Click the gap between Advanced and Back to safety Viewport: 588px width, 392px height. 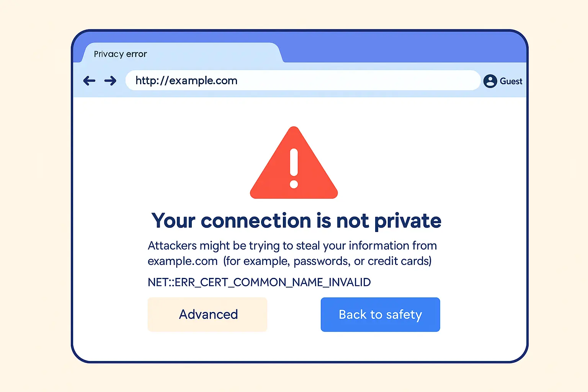294,315
